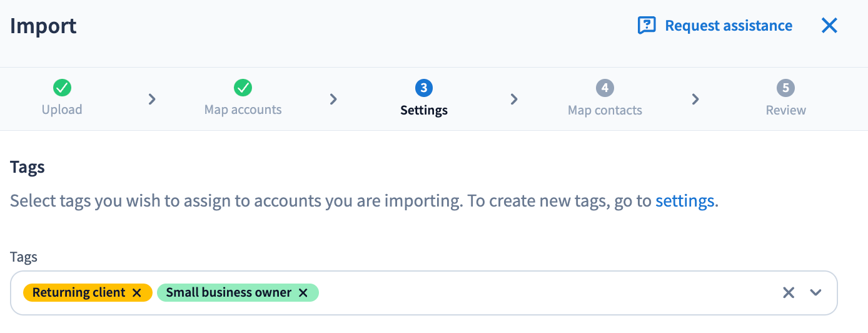
Task: Switch to the Map contacts step label
Action: pyautogui.click(x=605, y=110)
